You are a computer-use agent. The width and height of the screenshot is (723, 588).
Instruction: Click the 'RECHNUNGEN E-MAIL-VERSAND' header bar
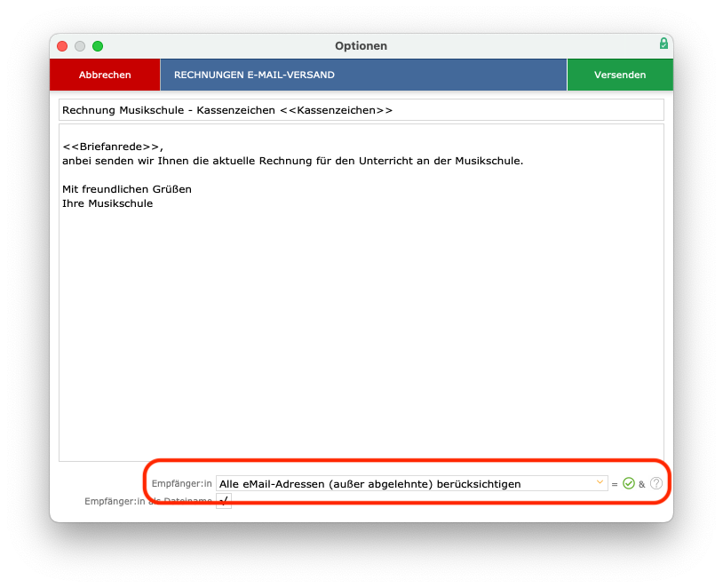362,75
